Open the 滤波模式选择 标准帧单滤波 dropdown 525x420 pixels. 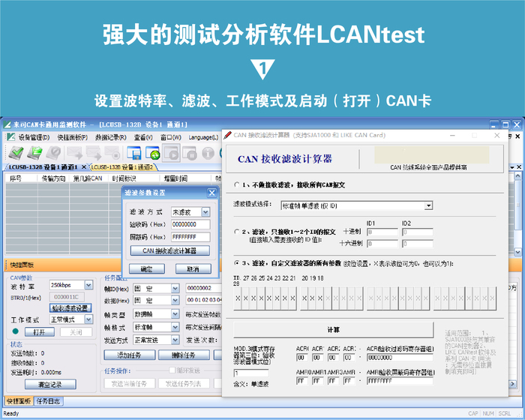click(428, 205)
